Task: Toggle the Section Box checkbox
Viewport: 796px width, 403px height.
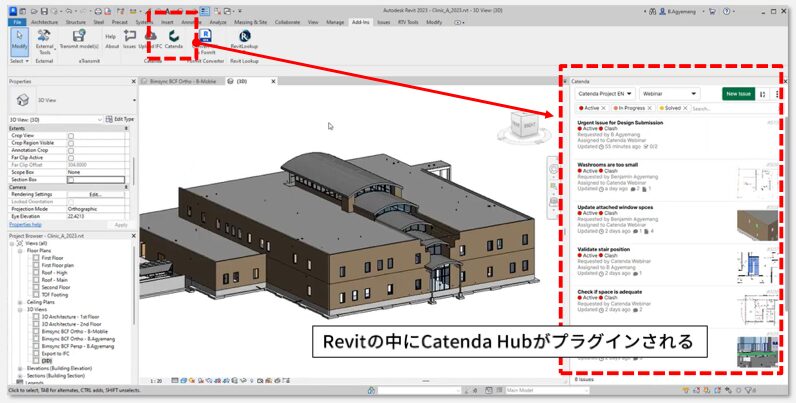Action: click(x=70, y=179)
